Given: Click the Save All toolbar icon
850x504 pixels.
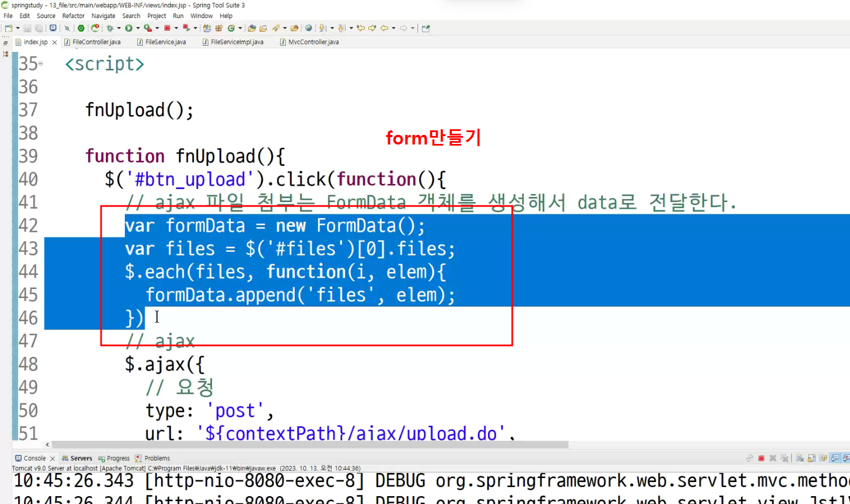Looking at the screenshot, I should (x=38, y=28).
